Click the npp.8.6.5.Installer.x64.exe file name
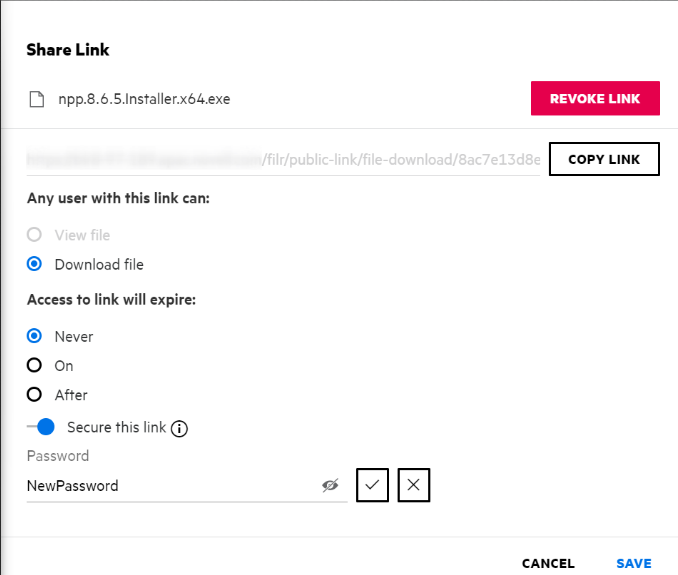678x575 pixels. 145,99
